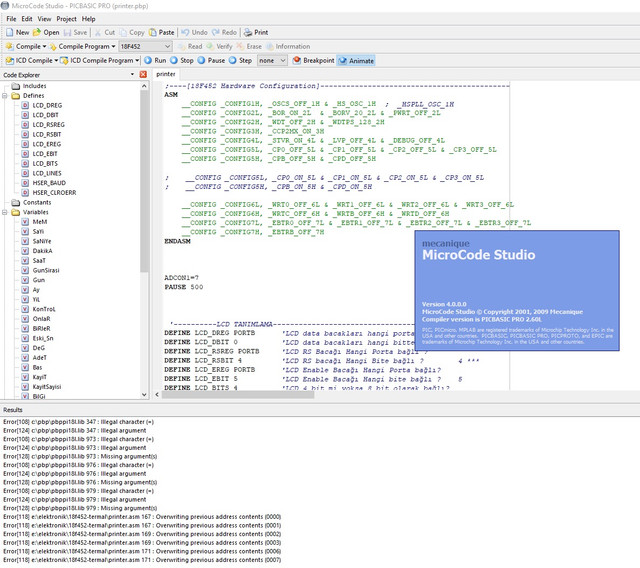Open the Code Explorer panel dropdown arrow

click(x=132, y=75)
